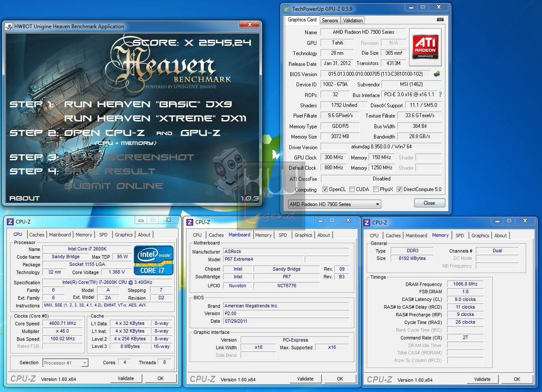
Task: Open SPD tab in CPU-Z window showing Processor
Action: (x=103, y=235)
